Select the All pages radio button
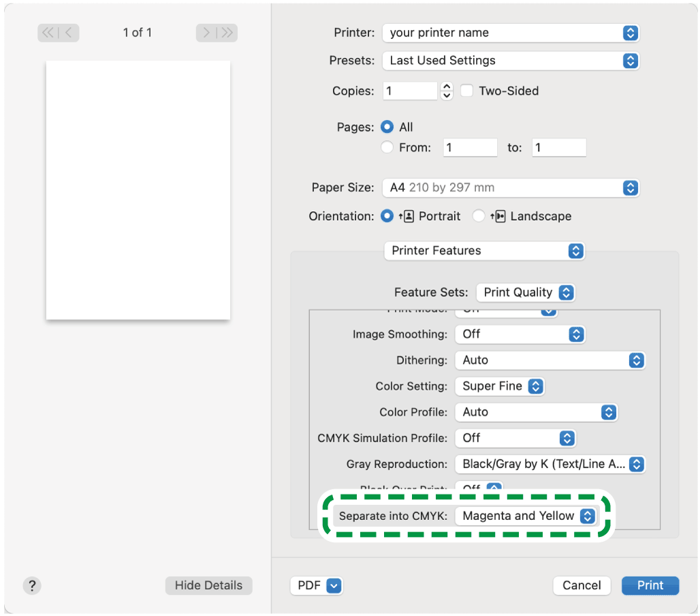The height and width of the screenshot is (616, 700). tap(387, 127)
